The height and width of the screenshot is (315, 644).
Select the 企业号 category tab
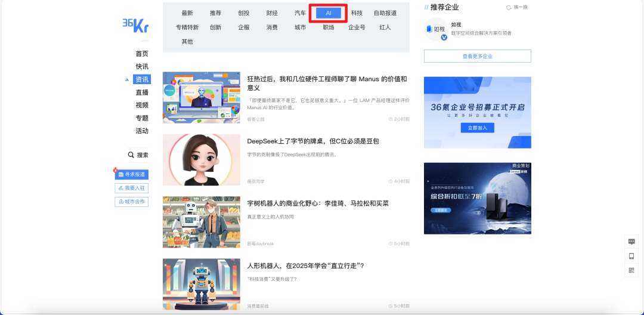coord(357,27)
